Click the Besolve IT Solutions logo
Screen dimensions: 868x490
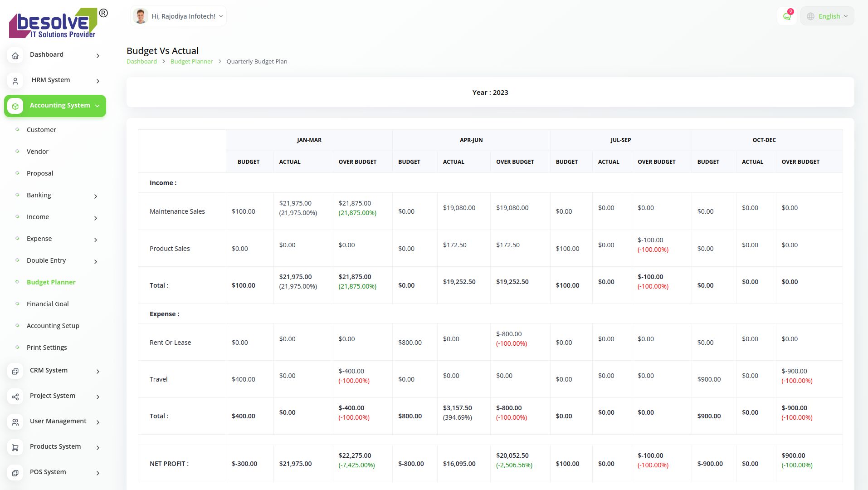click(x=58, y=23)
